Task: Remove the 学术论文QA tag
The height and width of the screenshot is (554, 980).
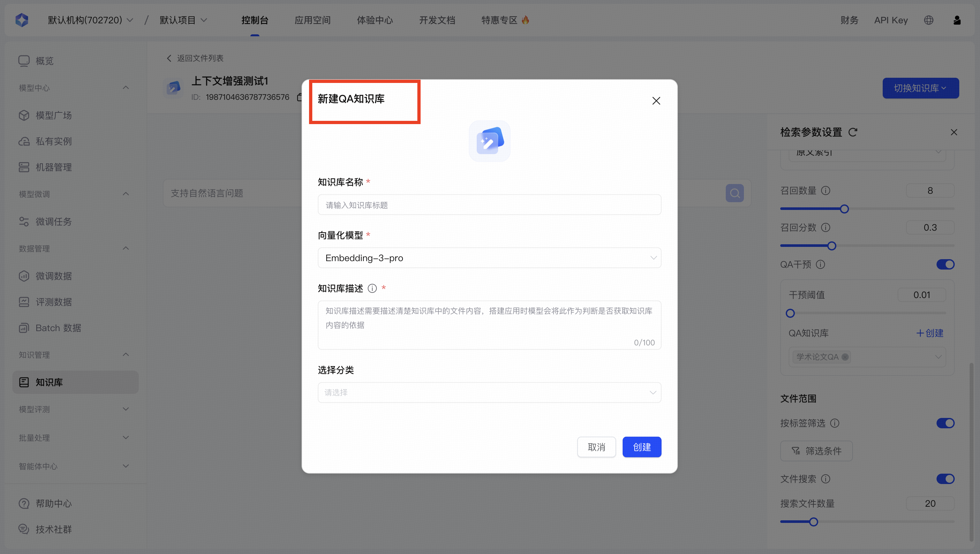Action: (845, 357)
